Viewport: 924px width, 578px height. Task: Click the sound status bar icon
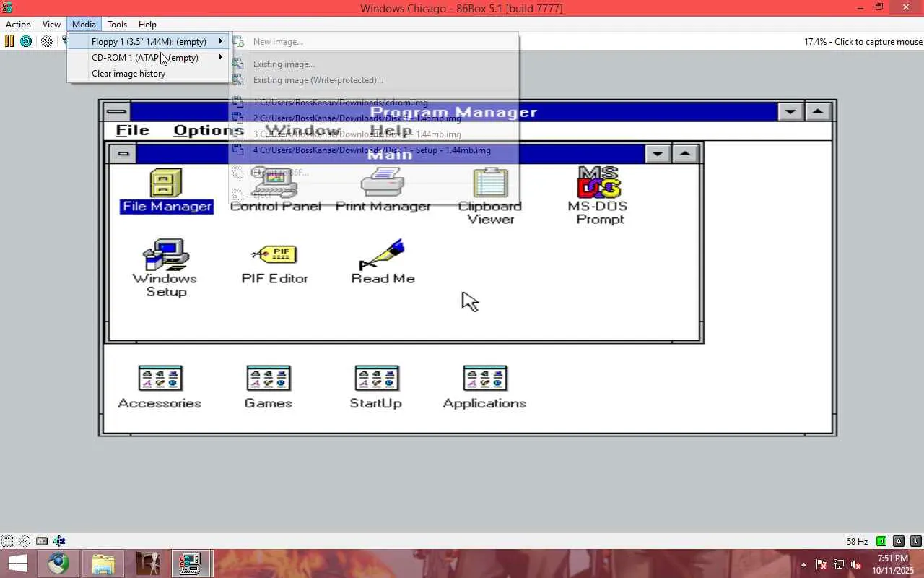(59, 540)
